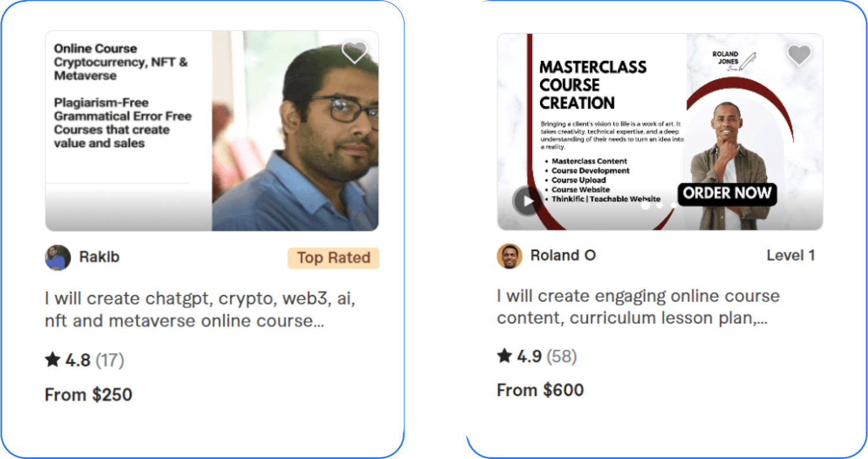The height and width of the screenshot is (459, 868).
Task: Click ORDER NOW in the Masterclass thumbnail
Action: 727,193
